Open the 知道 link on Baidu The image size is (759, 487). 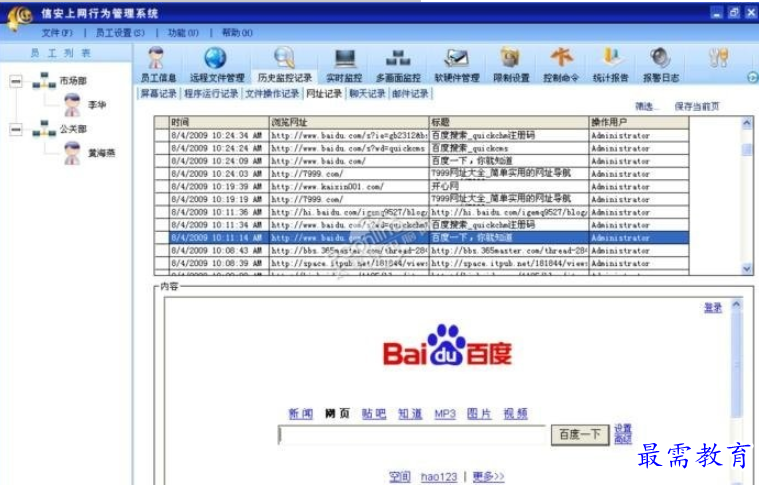pyautogui.click(x=410, y=414)
